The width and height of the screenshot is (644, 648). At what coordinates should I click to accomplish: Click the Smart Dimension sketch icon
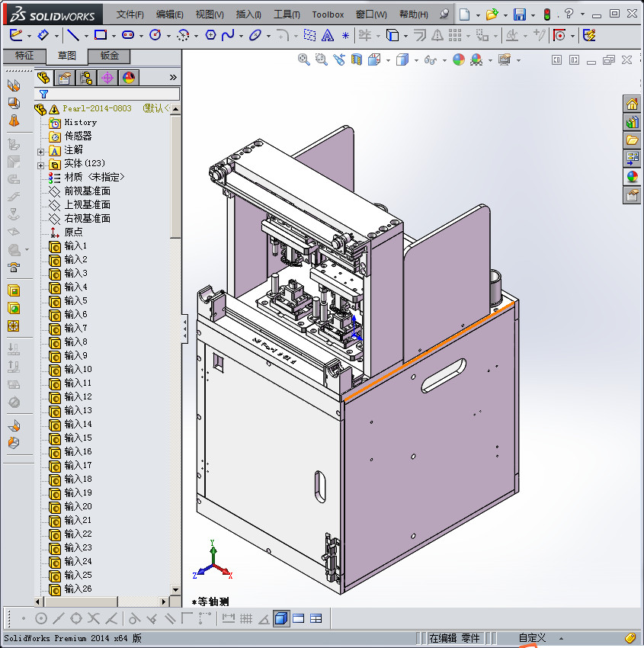(x=43, y=35)
